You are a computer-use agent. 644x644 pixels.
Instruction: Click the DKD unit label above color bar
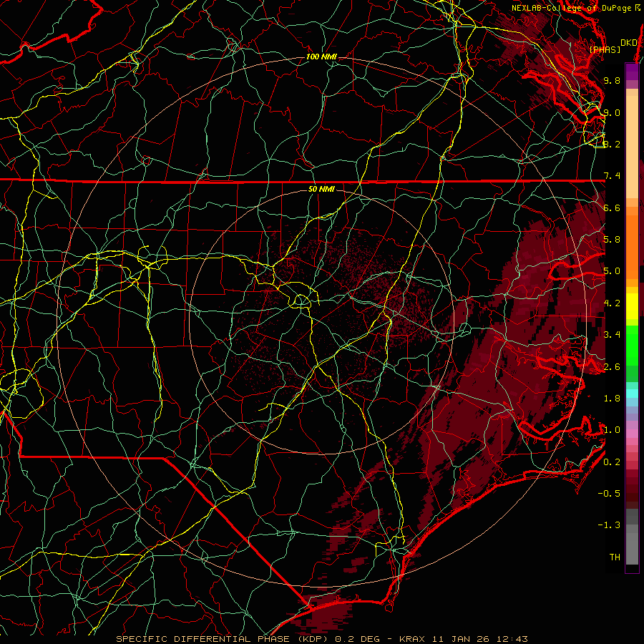(628, 43)
